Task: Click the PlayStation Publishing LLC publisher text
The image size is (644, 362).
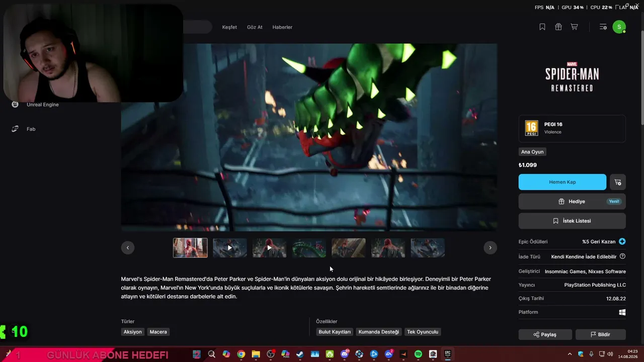Action: (x=595, y=285)
